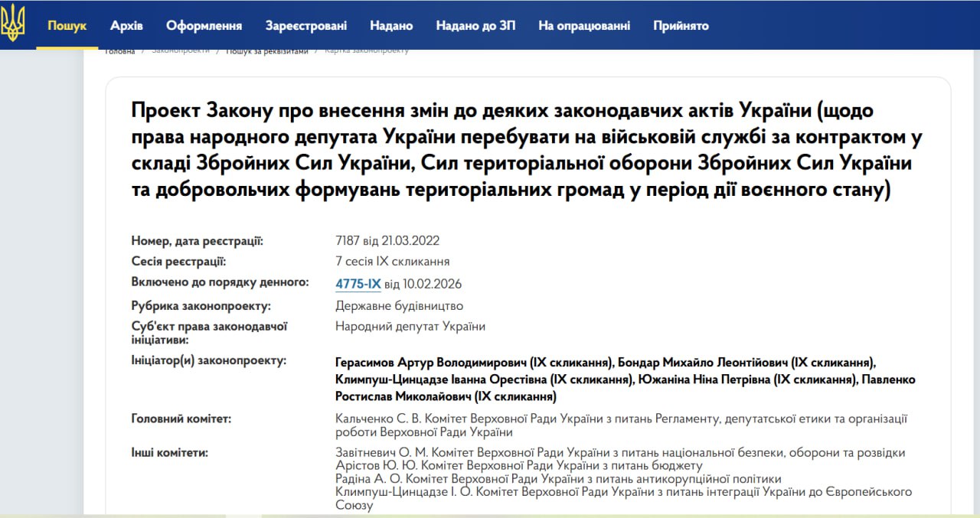Select the Зареєстровані menu item

click(305, 25)
